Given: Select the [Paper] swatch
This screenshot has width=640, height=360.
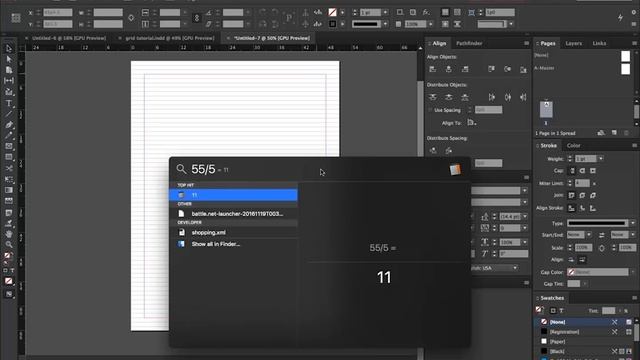Looking at the screenshot, I should click(584, 342).
